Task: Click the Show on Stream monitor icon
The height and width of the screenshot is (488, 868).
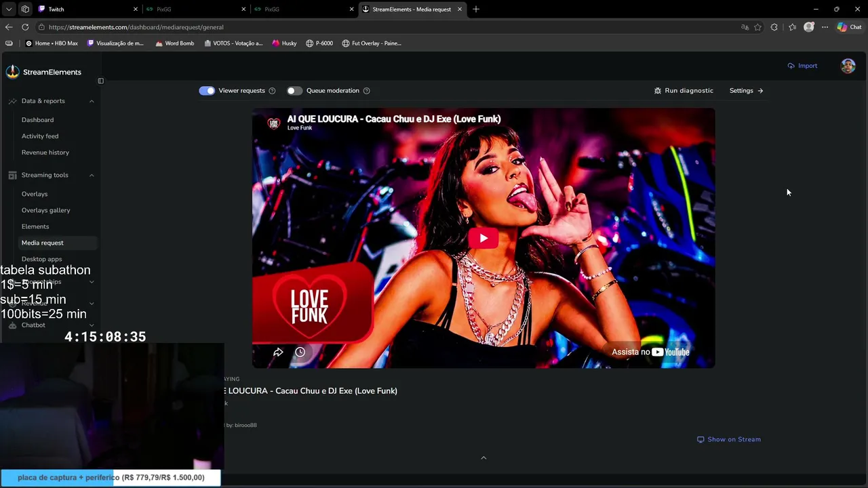Action: coord(701,439)
